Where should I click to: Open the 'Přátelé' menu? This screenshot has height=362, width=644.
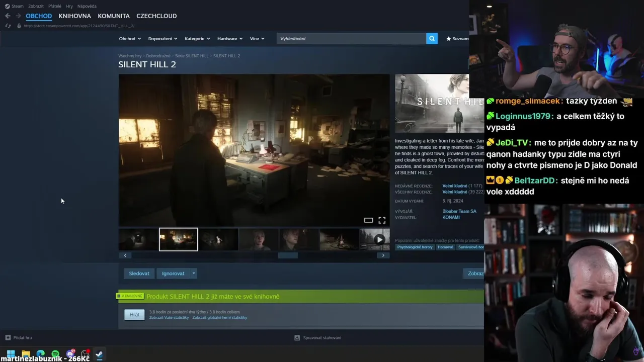[x=55, y=6]
